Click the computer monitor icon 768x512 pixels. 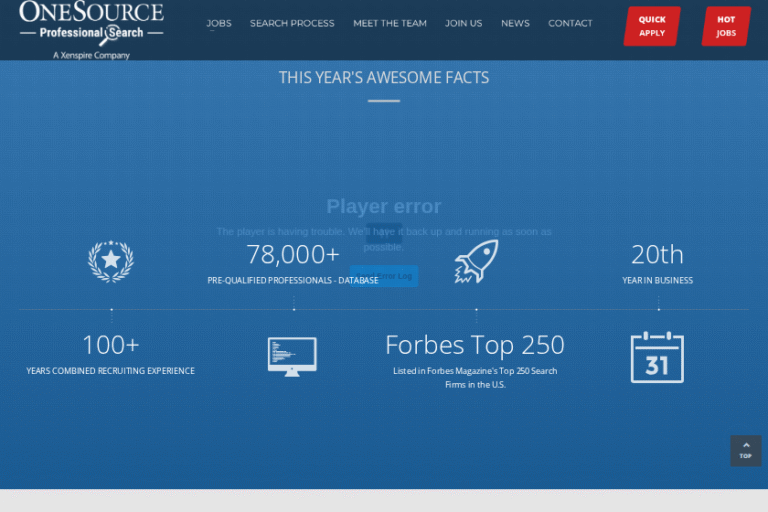coord(292,356)
